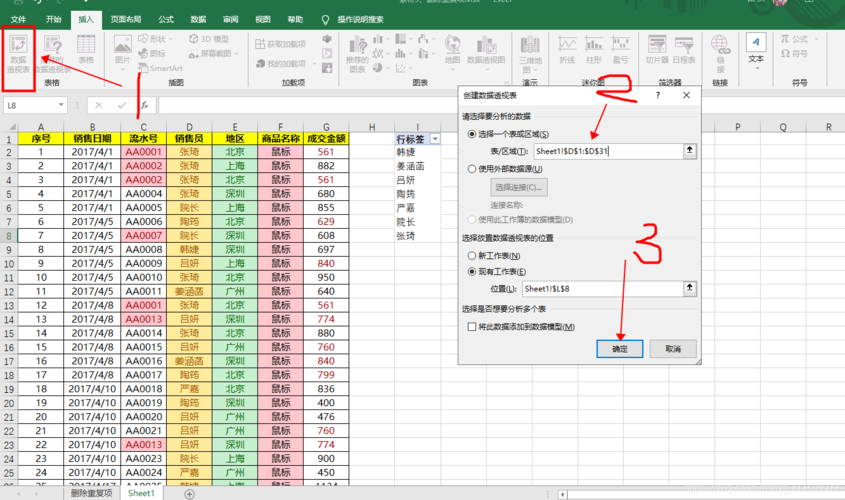The width and height of the screenshot is (845, 500).
Task: Click Get Add-ins (获取加载项)
Action: click(x=280, y=44)
